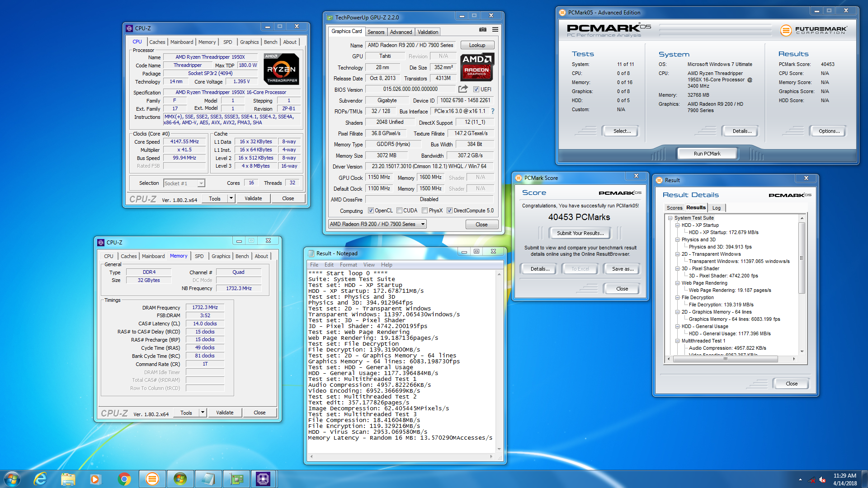Switch to PCMark05 orange taskbar icon

[152, 479]
